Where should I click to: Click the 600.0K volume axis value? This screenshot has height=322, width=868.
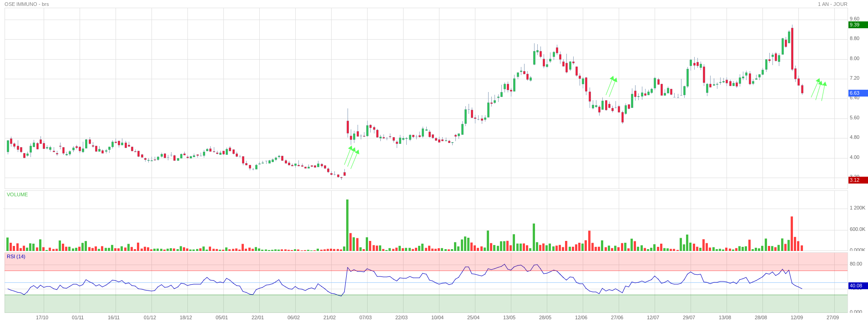857,230
